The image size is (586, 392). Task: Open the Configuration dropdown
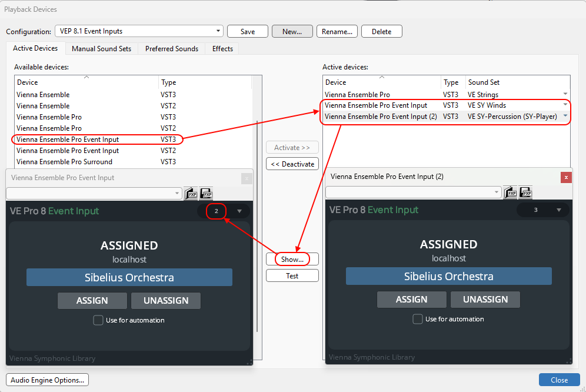click(x=139, y=31)
